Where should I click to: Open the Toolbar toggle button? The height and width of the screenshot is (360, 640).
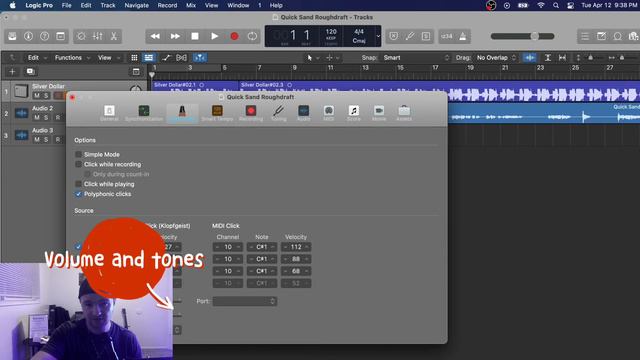coord(60,36)
